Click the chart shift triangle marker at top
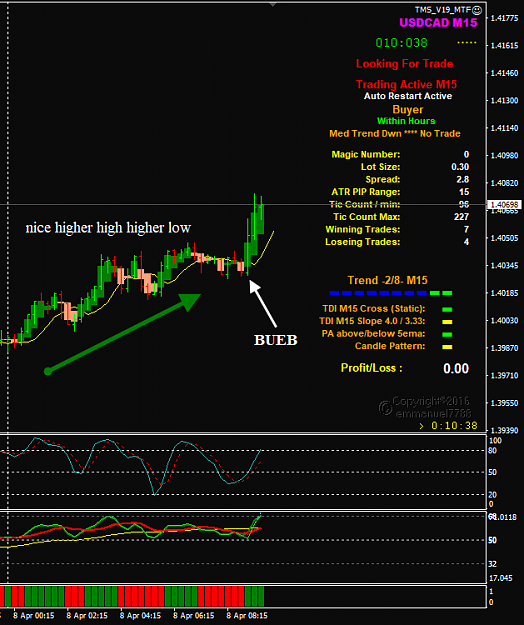The image size is (524, 625). (273, 4)
